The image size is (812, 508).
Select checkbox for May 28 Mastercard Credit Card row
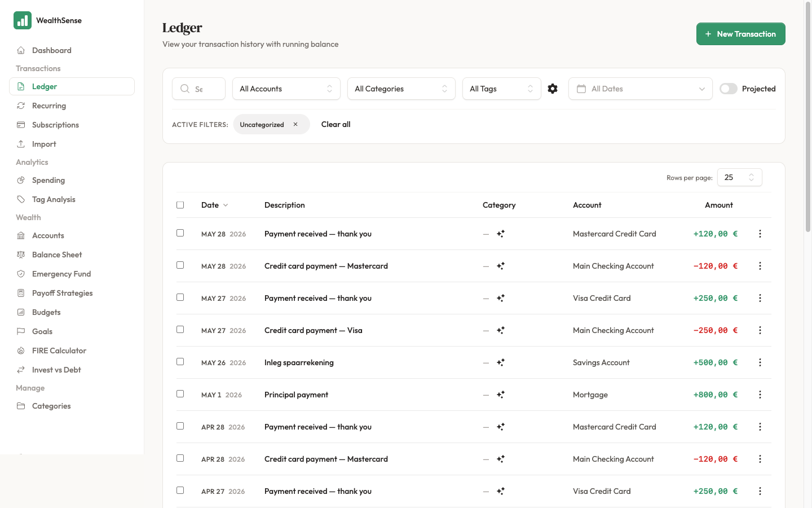180,233
